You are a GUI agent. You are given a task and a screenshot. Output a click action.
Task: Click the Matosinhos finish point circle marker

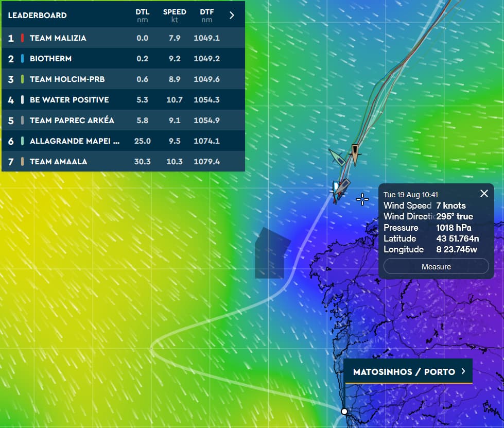pos(344,411)
